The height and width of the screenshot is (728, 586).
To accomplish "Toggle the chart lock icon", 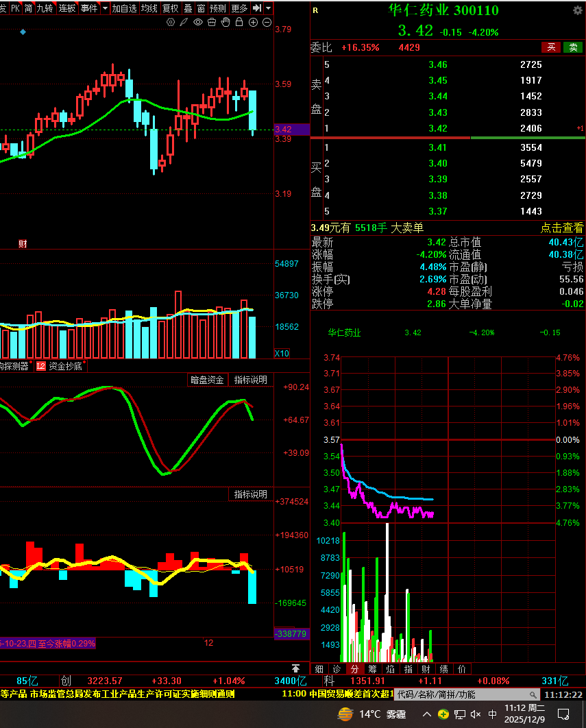I will pos(239,22).
